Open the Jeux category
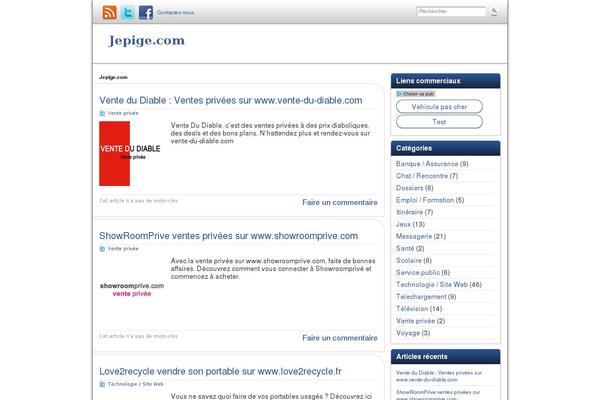The height and width of the screenshot is (400, 600). point(403,224)
